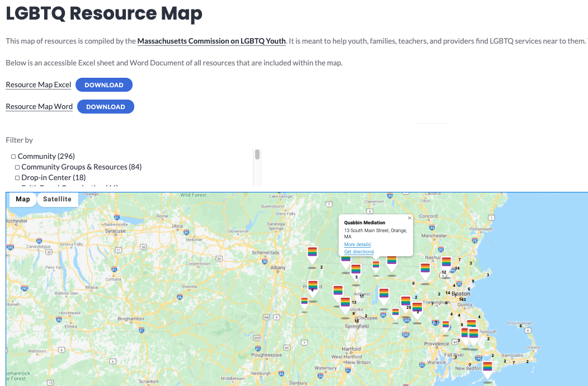
Task: Close the Quabbin Mediation info popup
Action: (409, 218)
